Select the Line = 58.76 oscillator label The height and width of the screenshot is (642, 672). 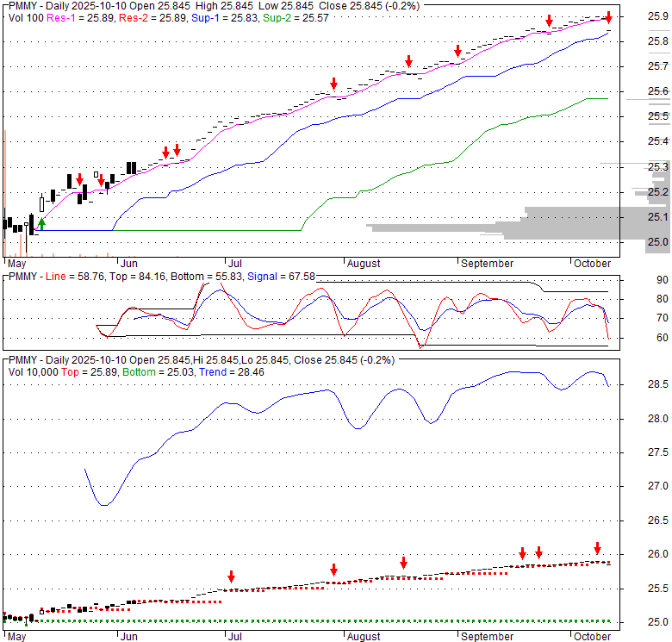pos(75,277)
